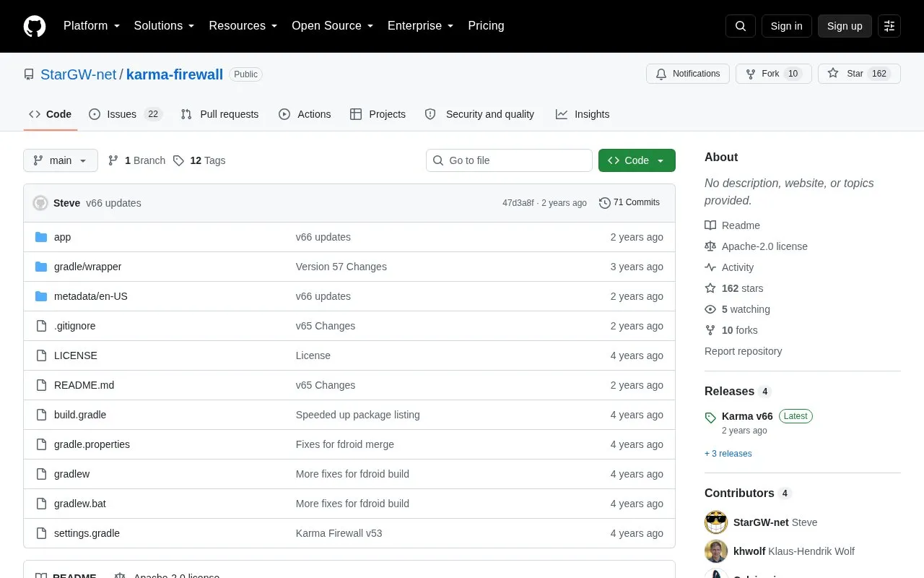Open the metadata/en-US folder
Screen dimensions: 924x578
90,296
